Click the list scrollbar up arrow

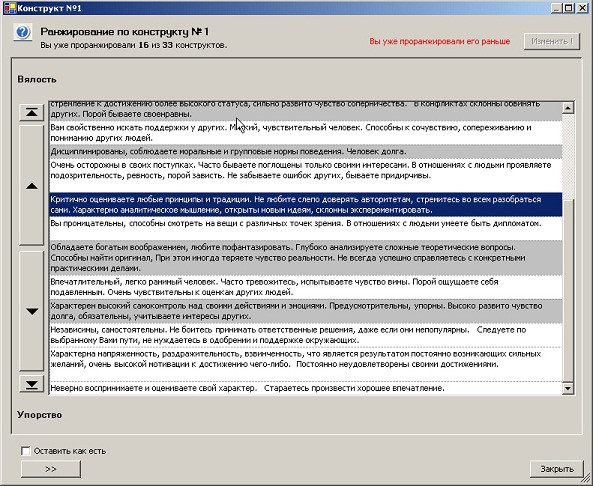pyautogui.click(x=568, y=108)
